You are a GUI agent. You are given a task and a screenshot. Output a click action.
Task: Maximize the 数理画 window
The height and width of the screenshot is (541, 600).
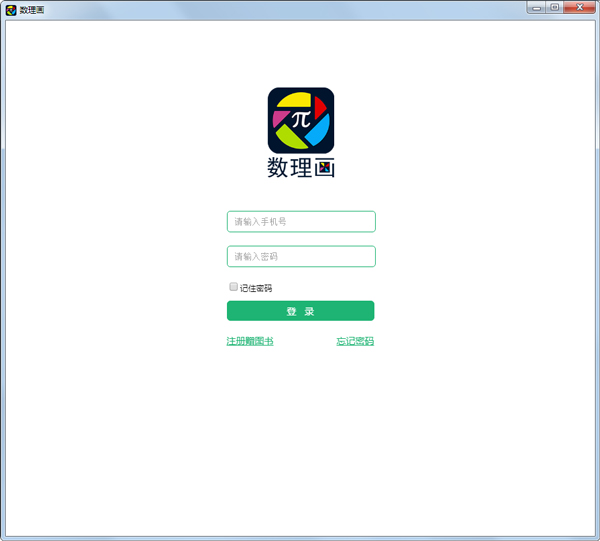(x=554, y=8)
